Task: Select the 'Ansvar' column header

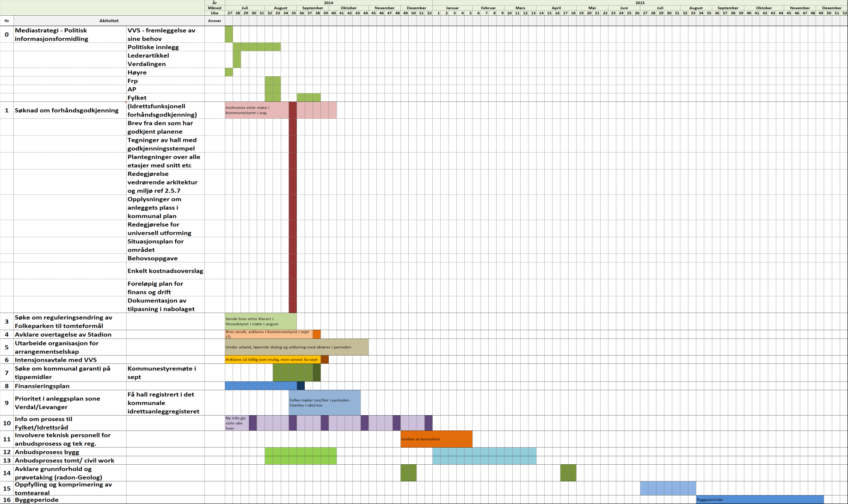Action: click(x=215, y=21)
